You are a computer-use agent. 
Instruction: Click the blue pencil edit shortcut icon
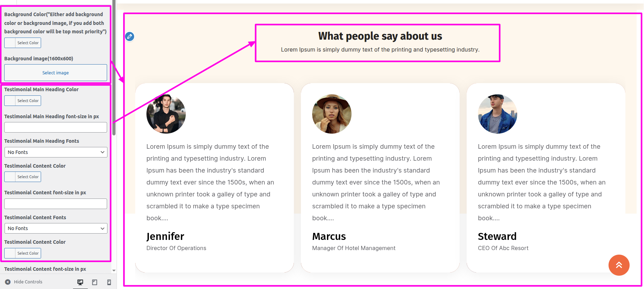[x=130, y=36]
